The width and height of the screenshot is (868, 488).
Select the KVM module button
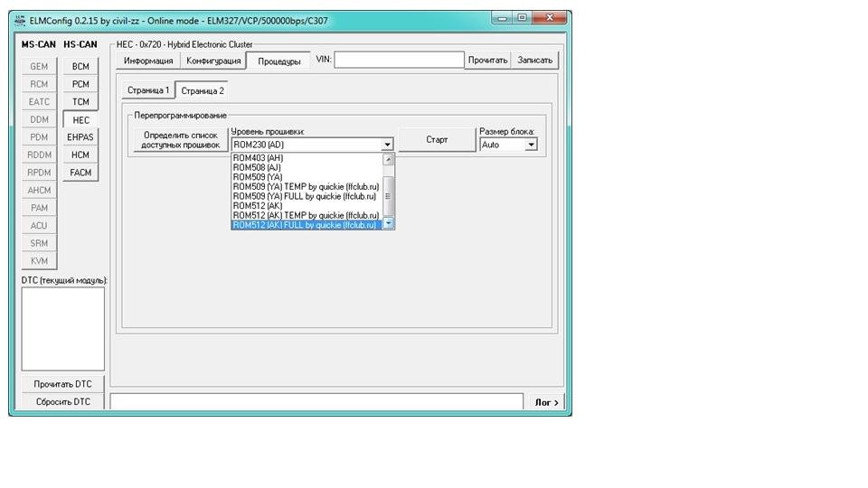39,261
